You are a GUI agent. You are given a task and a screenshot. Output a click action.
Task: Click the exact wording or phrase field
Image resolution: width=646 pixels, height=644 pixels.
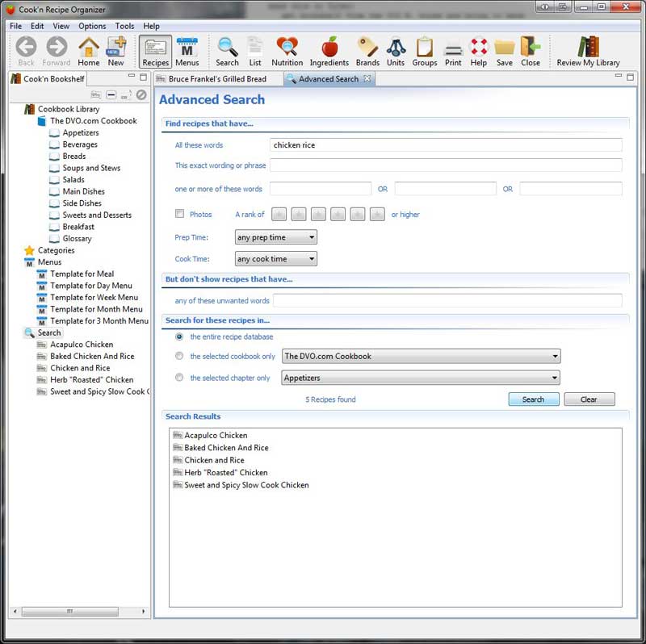pos(446,165)
